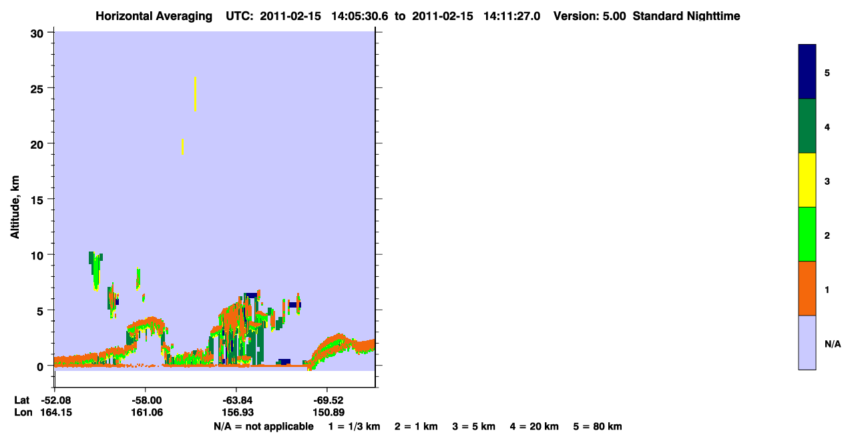868x445 pixels.
Task: Click the 30 km altitude axis label
Action: click(39, 33)
